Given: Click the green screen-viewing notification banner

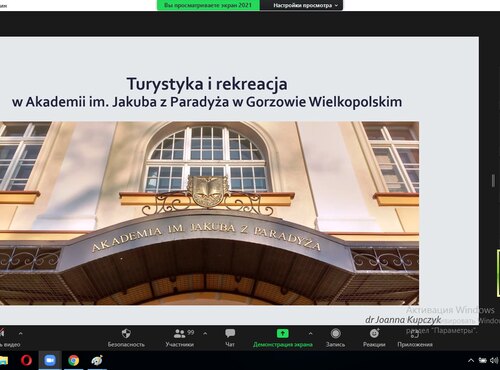Looking at the screenshot, I should (x=208, y=5).
